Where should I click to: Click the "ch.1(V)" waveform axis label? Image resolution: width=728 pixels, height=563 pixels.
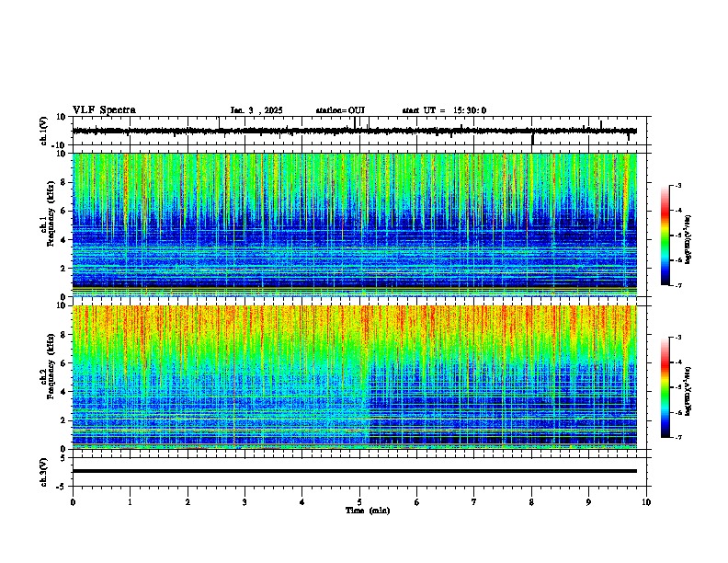44,131
